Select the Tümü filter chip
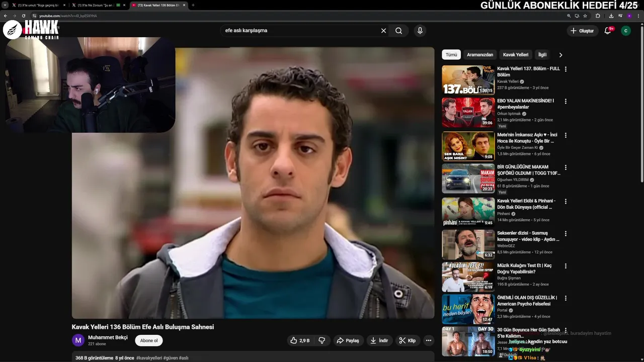This screenshot has width=644, height=362. coord(451,55)
